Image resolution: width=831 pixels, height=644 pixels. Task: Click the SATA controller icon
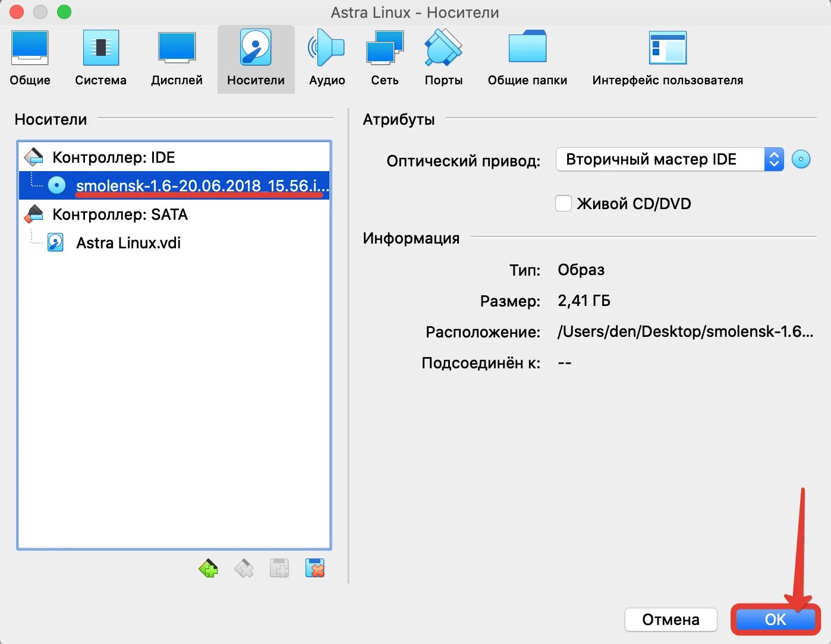(x=34, y=214)
